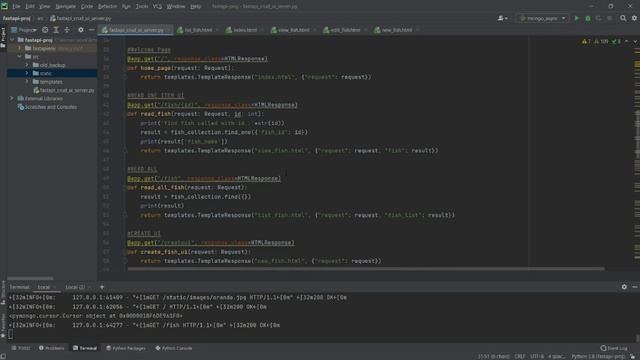
Task: Open Project panel options gear
Action: pyautogui.click(x=81, y=30)
